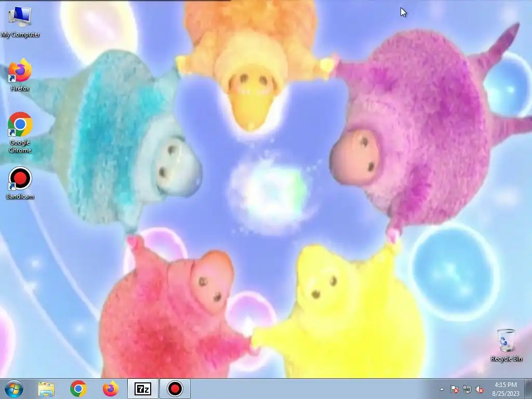The image size is (532, 399).
Task: Launch Chrome from the taskbar
Action: click(x=78, y=389)
